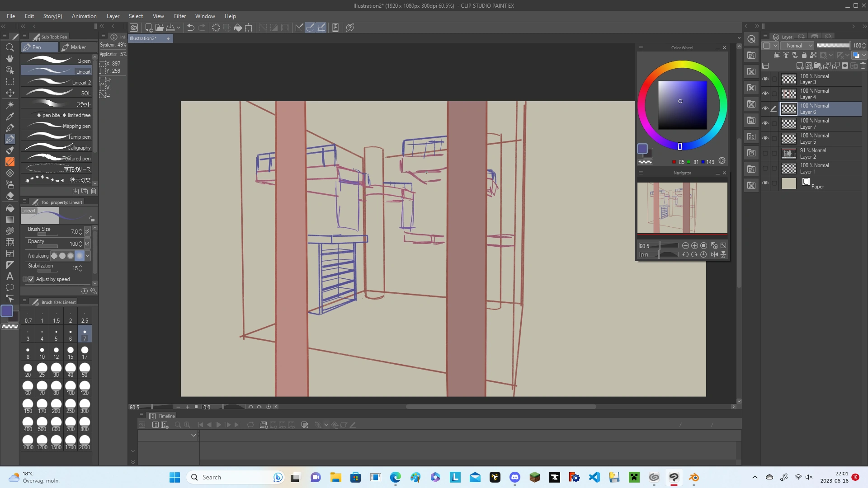This screenshot has height=488, width=868.
Task: Click the Undo arrow in the command bar
Action: click(x=190, y=28)
